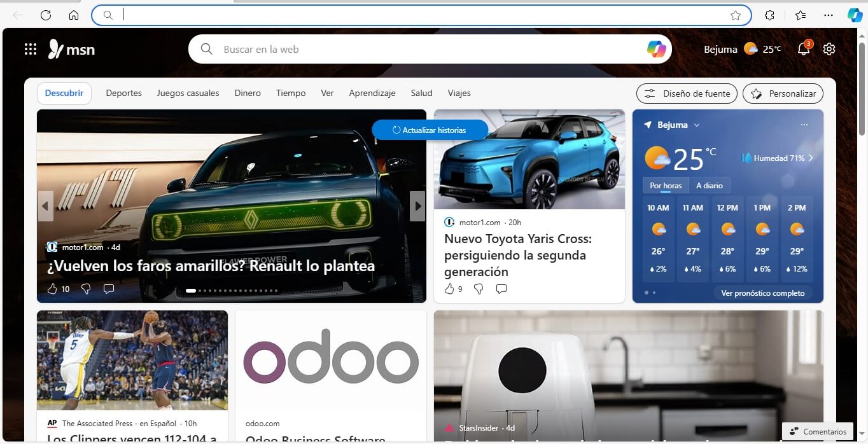This screenshot has height=444, width=868.
Task: Select the Por horas forecast tab
Action: click(x=666, y=186)
